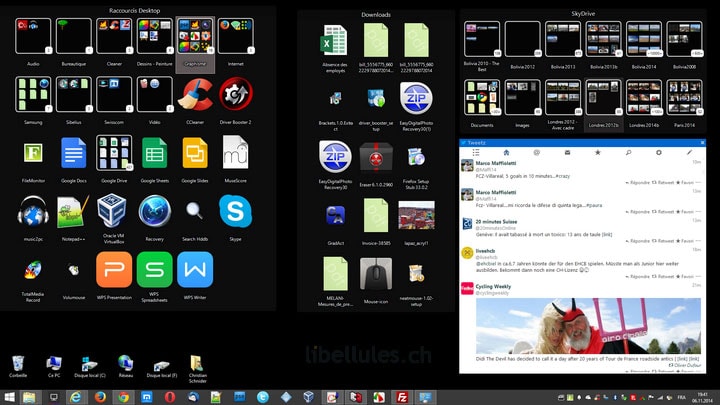Screen dimensions: 720x405
Task: Open Chrome from the taskbar
Action: (123, 397)
